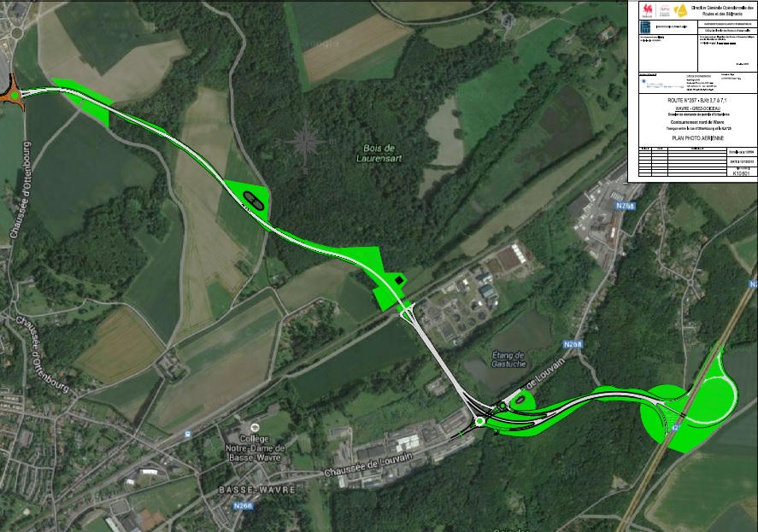Select the train station icon near Basse-Wavre
The width and height of the screenshot is (758, 532).
187,434
